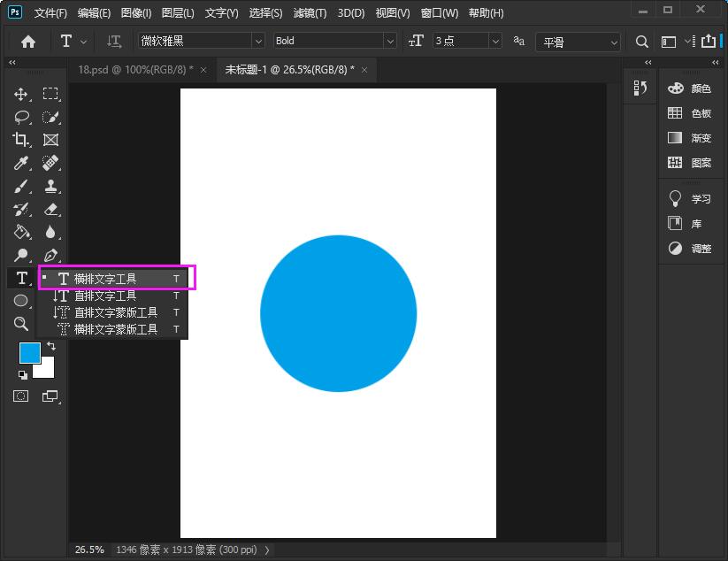Select the Brush tool
The image size is (728, 561).
[21, 186]
